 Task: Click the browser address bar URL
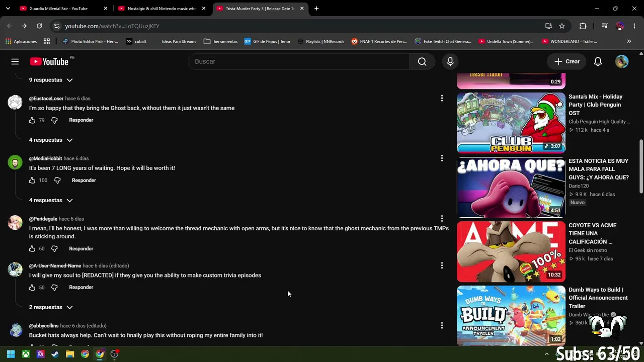(112, 26)
